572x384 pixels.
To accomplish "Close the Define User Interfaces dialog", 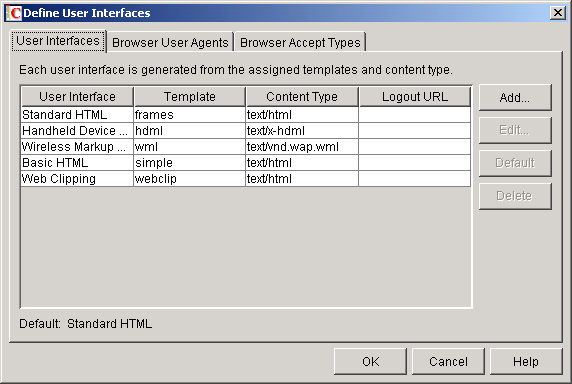I will point(557,13).
